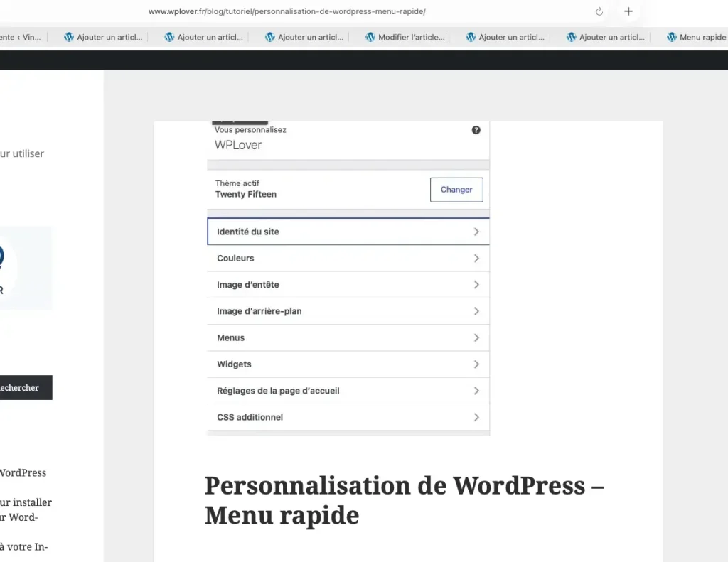728x562 pixels.
Task: Open the Image d'entête section
Action: pos(348,284)
